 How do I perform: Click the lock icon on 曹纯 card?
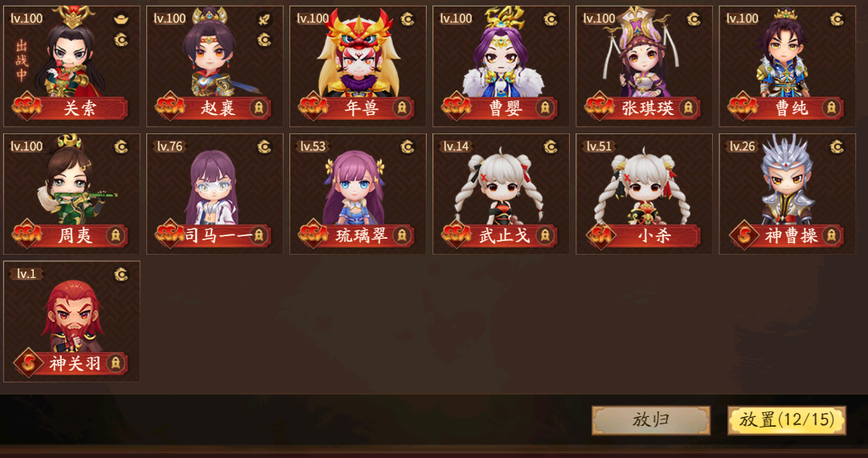point(832,108)
